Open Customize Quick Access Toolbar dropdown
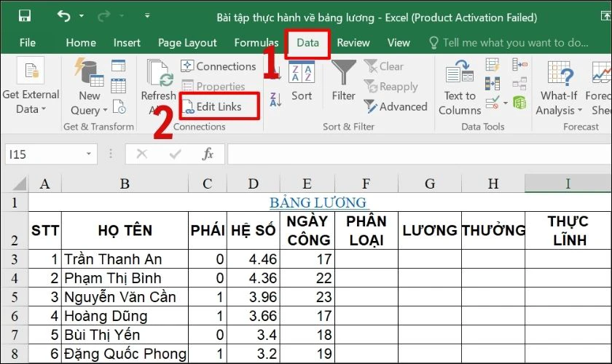The height and width of the screenshot is (364, 612). (x=147, y=15)
